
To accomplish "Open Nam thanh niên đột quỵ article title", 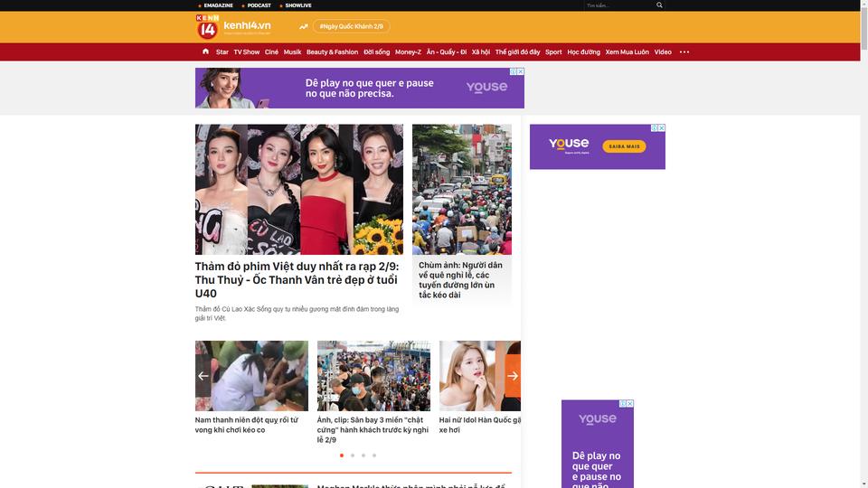I will (x=246, y=425).
